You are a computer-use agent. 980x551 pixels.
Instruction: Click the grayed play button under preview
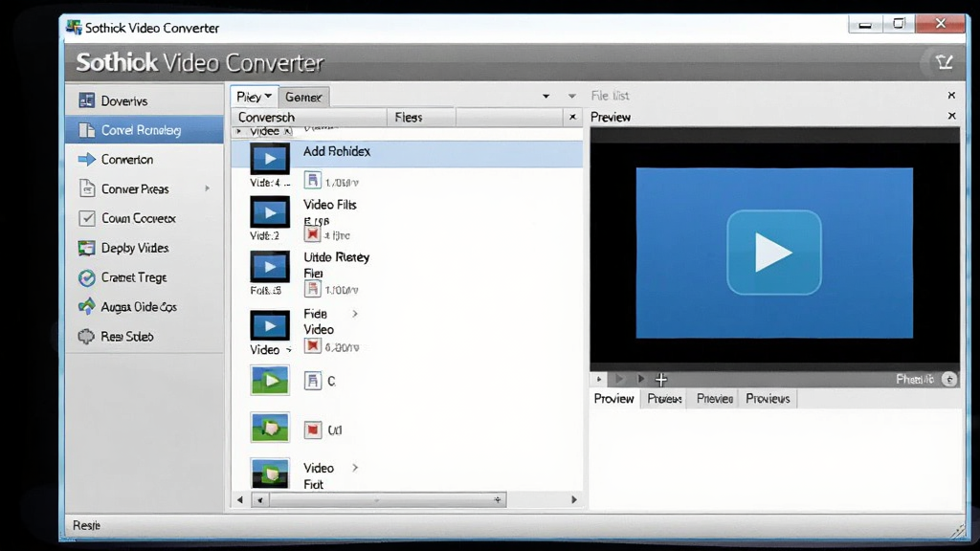point(619,379)
